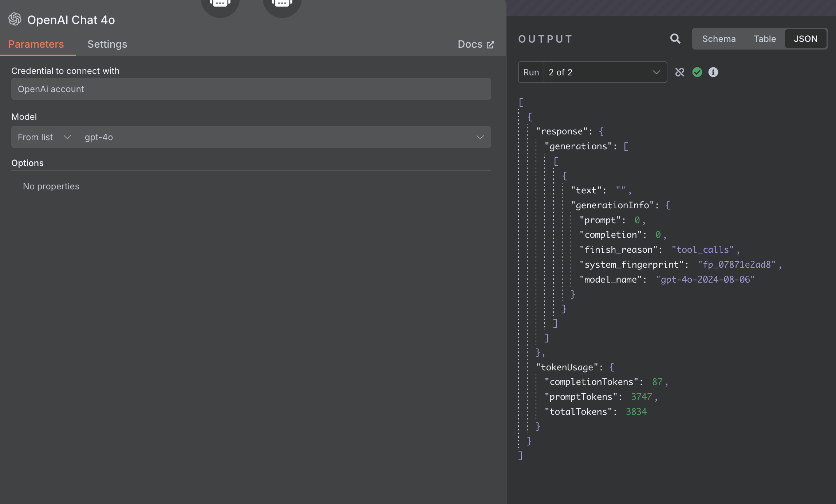Click the unlink run icon
The height and width of the screenshot is (504, 836).
[x=680, y=72]
